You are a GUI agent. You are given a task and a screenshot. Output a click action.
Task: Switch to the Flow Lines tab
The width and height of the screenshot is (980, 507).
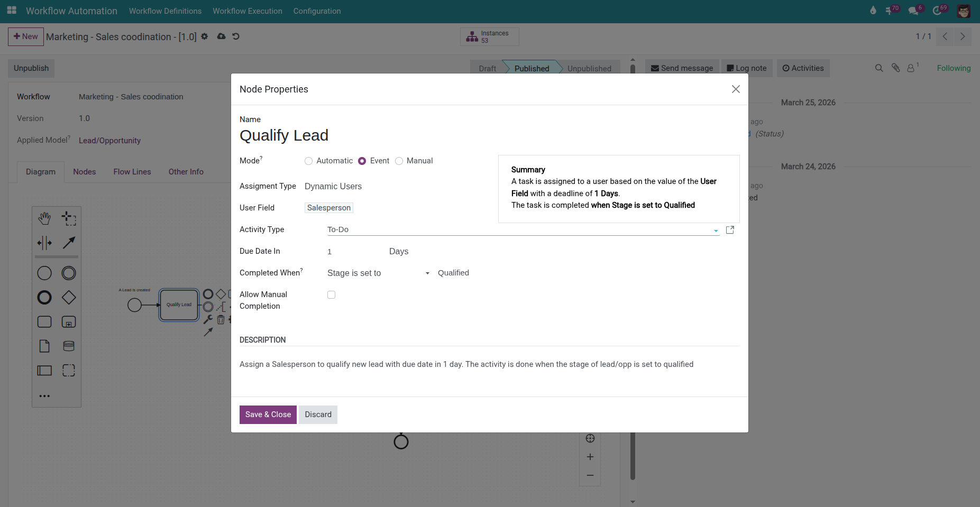[132, 171]
